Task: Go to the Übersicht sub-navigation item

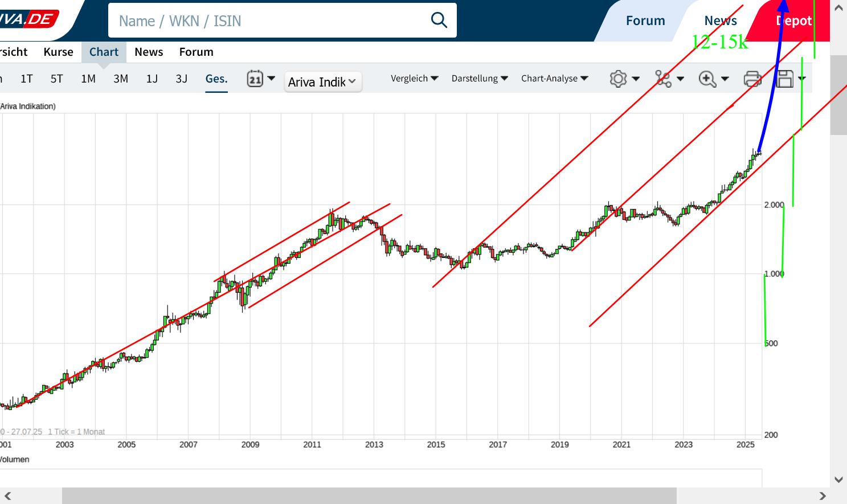Action: (x=13, y=52)
